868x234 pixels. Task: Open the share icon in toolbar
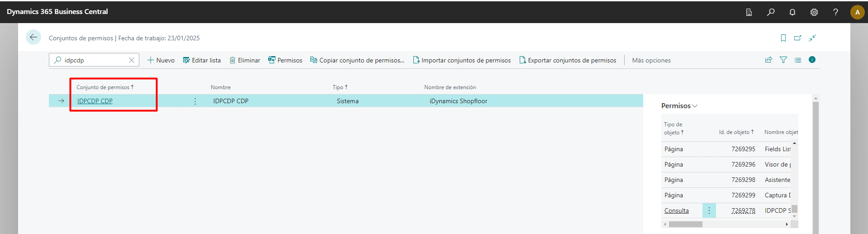pyautogui.click(x=768, y=60)
